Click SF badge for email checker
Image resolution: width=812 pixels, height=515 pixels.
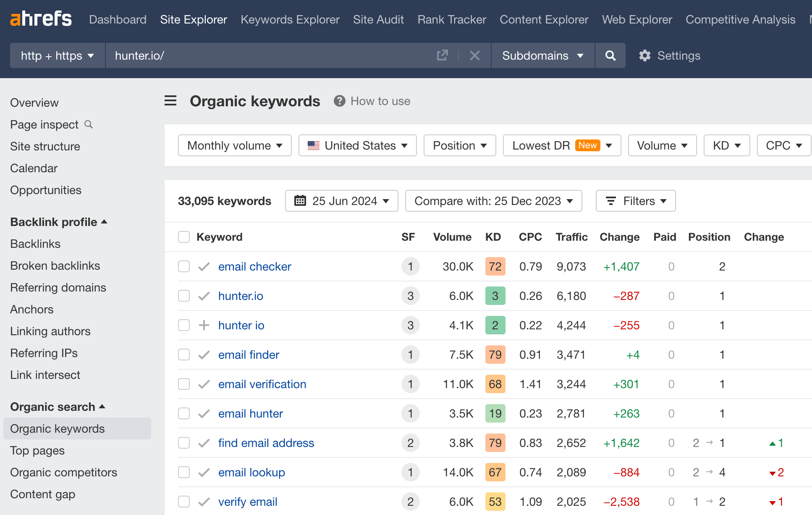pyautogui.click(x=410, y=266)
